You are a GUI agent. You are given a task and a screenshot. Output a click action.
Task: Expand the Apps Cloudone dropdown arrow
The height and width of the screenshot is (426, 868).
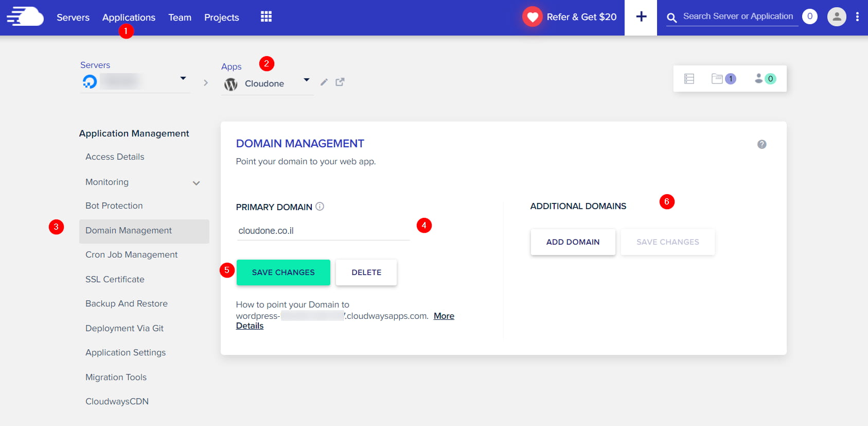click(x=307, y=80)
